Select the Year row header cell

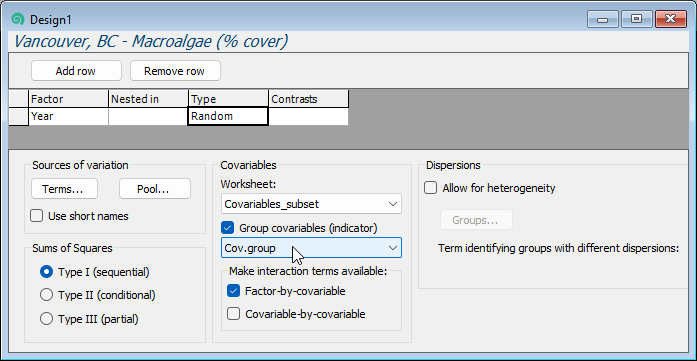coord(19,116)
